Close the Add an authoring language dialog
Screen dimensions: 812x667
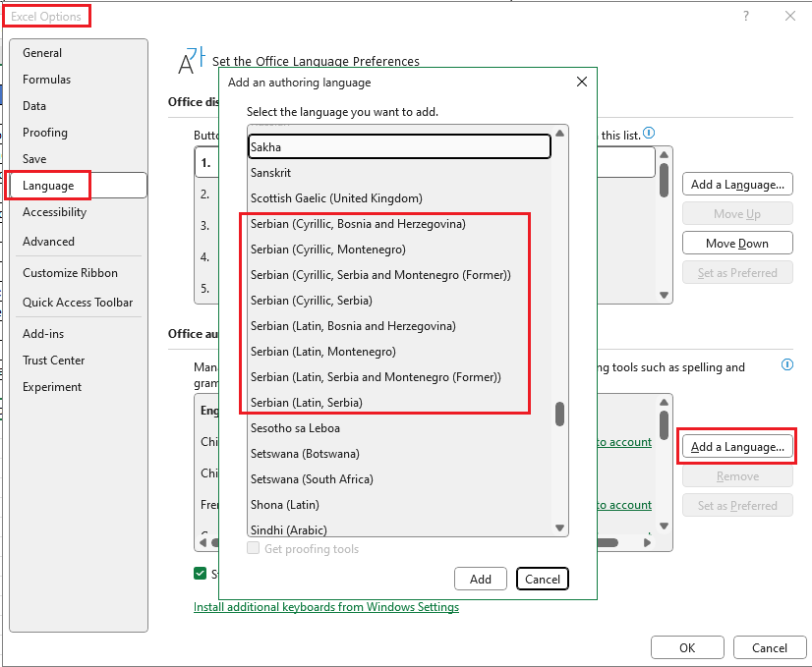[582, 82]
